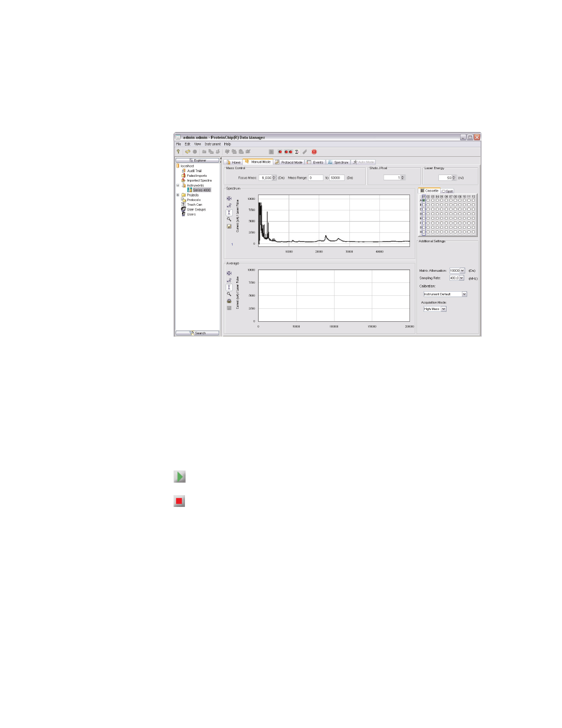Image resolution: width=562 pixels, height=728 pixels.
Task: Open User Groups in the explorer tree
Action: (x=196, y=209)
